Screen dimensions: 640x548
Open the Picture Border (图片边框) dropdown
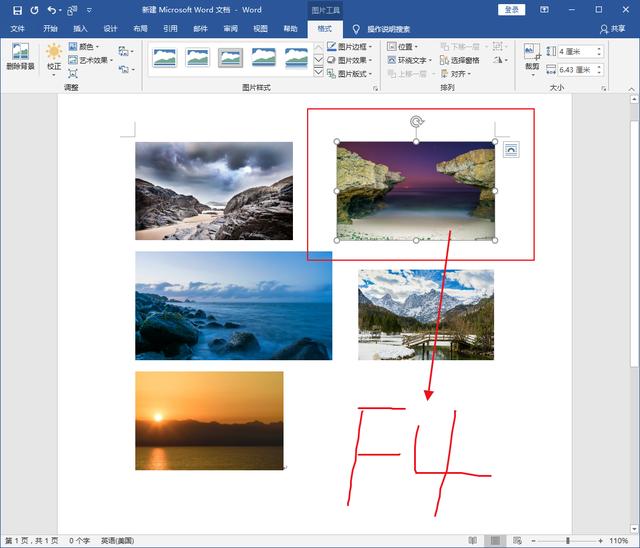[350, 47]
